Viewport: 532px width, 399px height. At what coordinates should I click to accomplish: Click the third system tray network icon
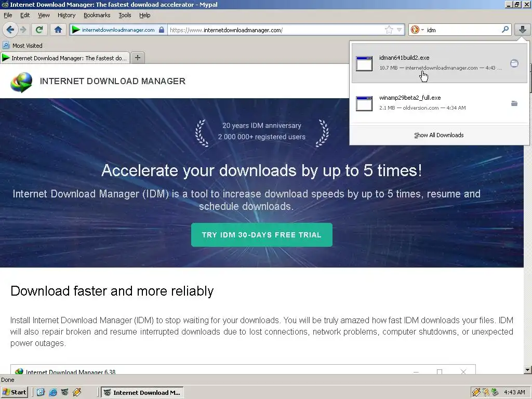click(x=495, y=392)
